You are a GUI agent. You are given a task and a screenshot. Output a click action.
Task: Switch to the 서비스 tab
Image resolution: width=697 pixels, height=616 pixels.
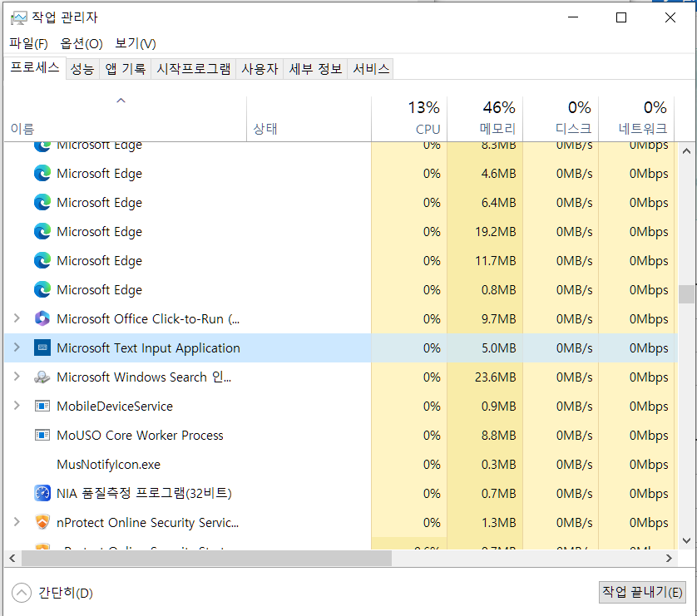371,69
